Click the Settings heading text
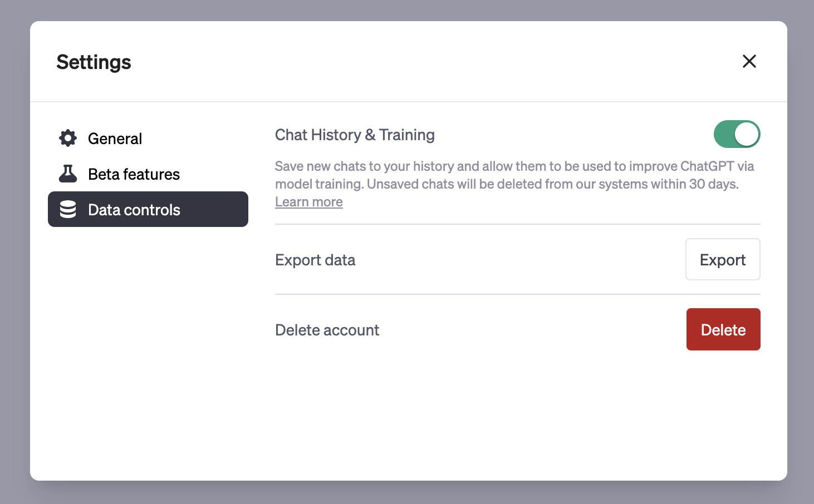Screen dimensions: 814x504 (94, 62)
